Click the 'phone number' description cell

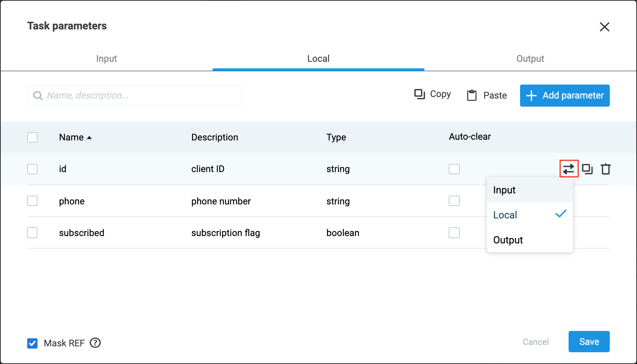221,201
